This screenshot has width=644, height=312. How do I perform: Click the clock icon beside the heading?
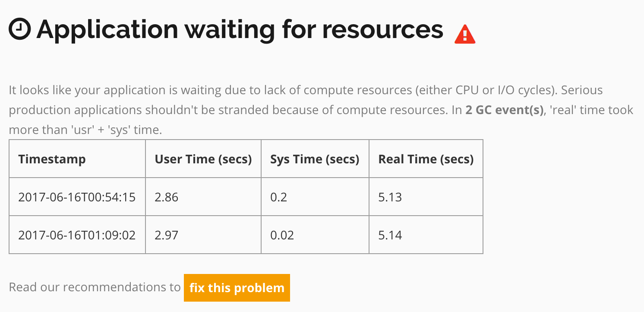pyautogui.click(x=19, y=29)
